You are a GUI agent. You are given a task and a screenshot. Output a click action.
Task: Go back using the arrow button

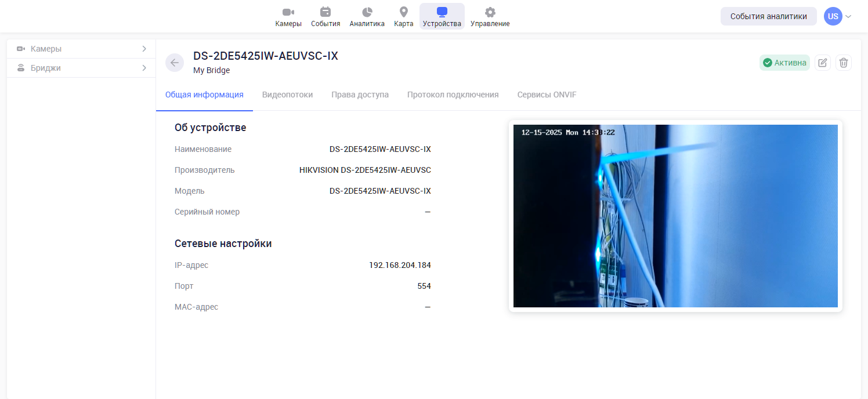pyautogui.click(x=175, y=63)
